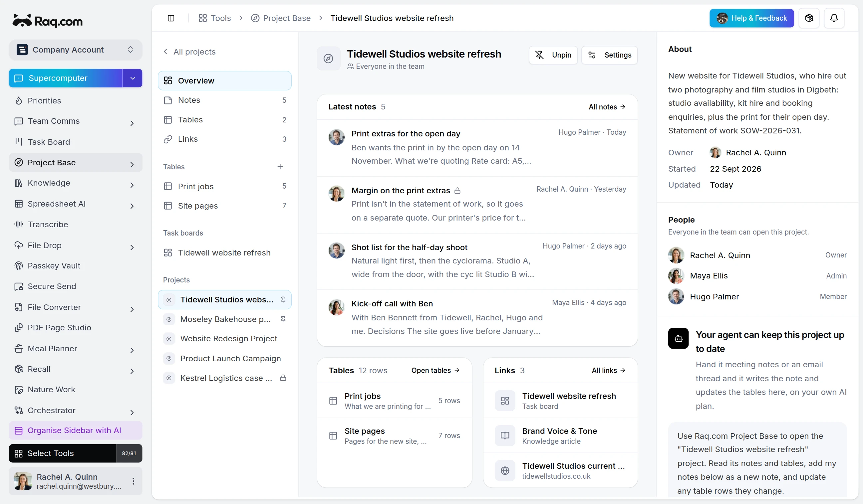Toggle the pin on Tidewell Studios project row
Screen dimensions: 863x504
[x=283, y=300]
